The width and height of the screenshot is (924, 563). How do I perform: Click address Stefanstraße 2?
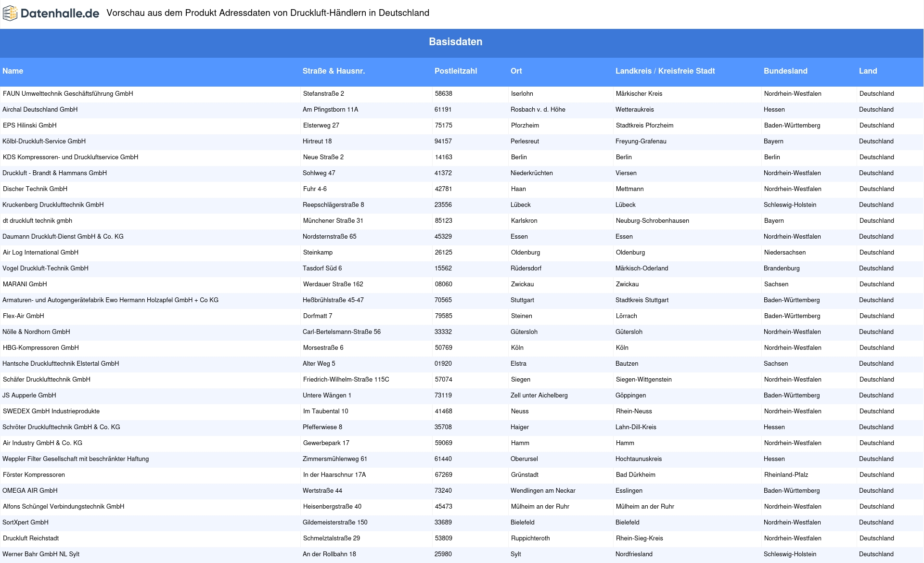point(324,94)
